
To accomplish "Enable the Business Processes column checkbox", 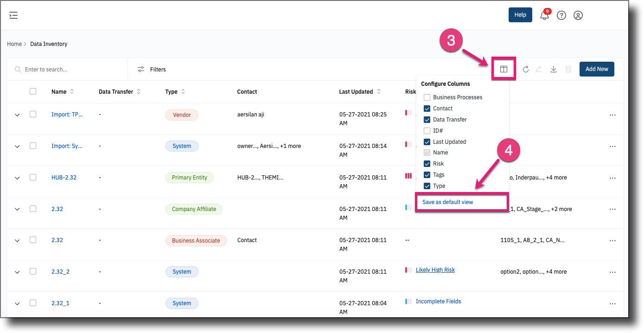I will 427,97.
